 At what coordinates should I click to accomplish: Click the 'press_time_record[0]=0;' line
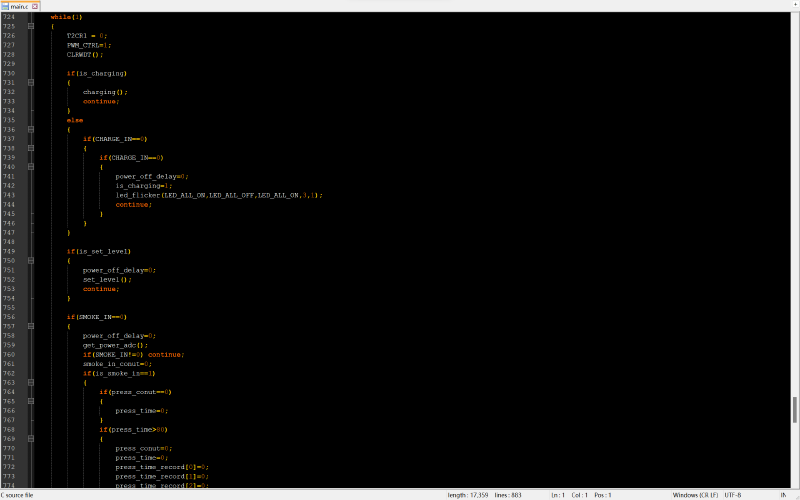pyautogui.click(x=162, y=467)
